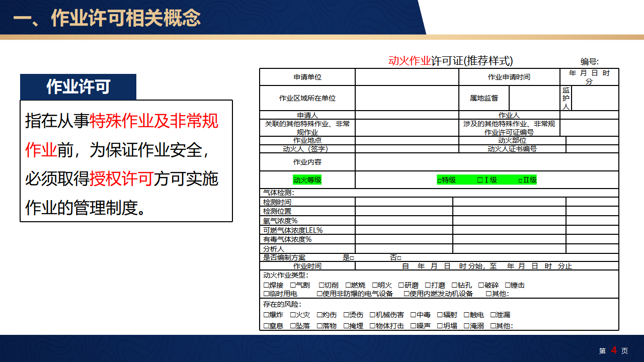Screen dimensions: 644x362
Task: Check the 明火 option
Action: coord(375,286)
